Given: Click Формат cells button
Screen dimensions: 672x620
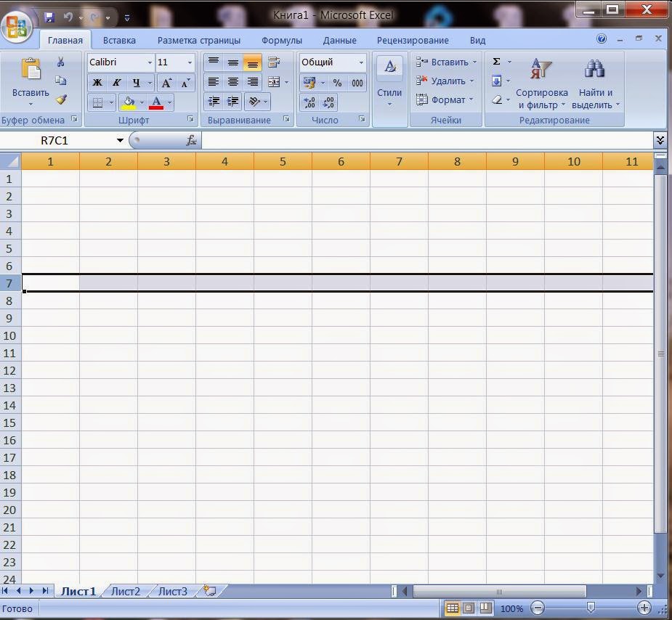Looking at the screenshot, I should 445,99.
